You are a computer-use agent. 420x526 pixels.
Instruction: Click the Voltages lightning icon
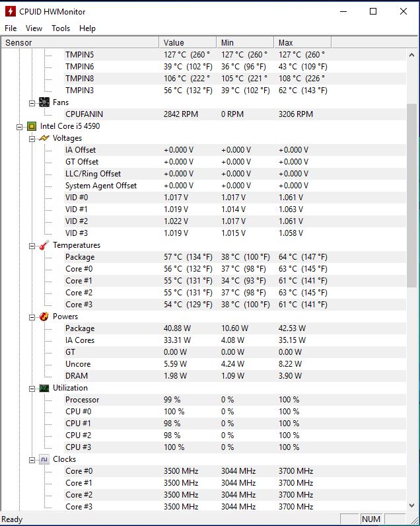click(x=44, y=138)
